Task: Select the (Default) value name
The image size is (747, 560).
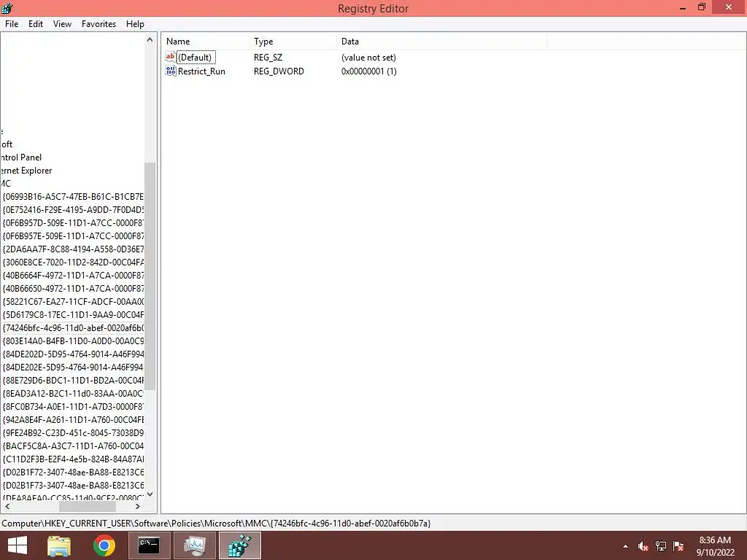Action: (196, 58)
